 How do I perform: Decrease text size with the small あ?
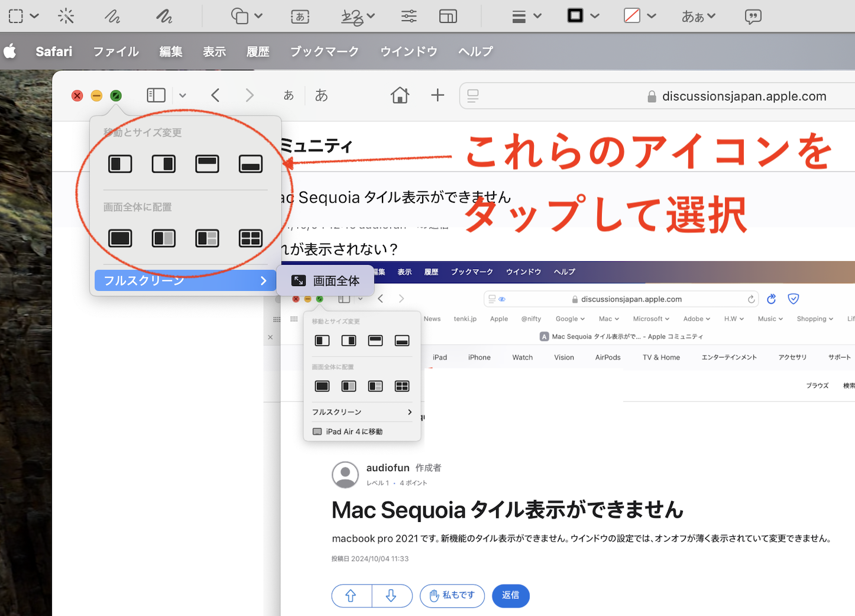click(x=289, y=95)
